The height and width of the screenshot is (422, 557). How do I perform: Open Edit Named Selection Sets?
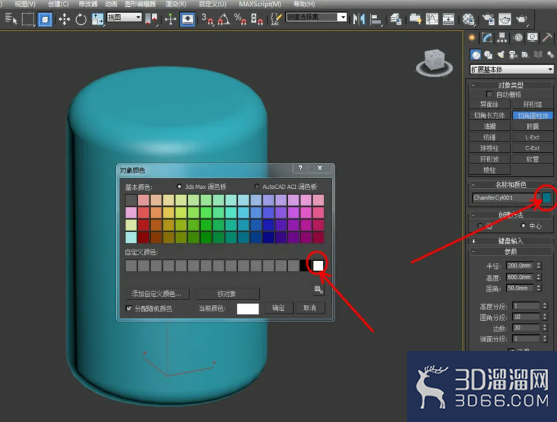coord(276,19)
